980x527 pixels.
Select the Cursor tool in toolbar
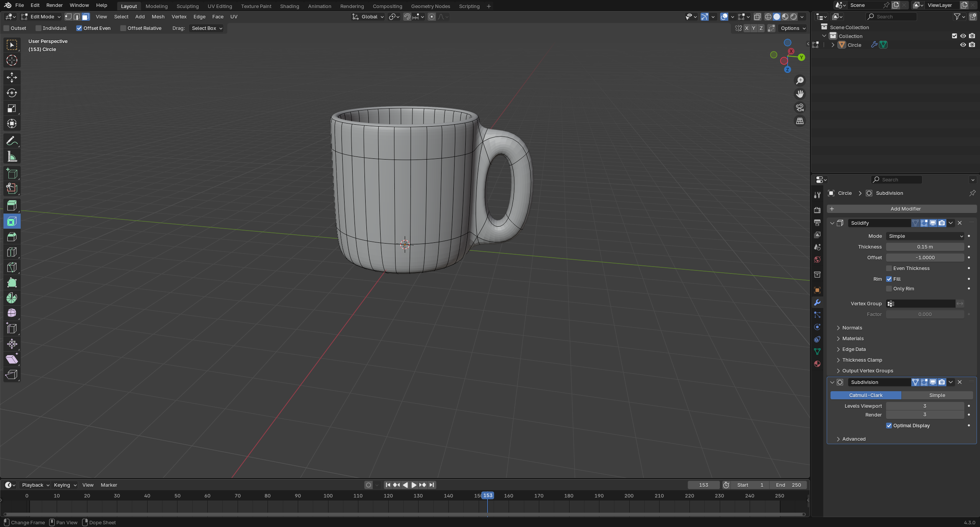tap(12, 61)
